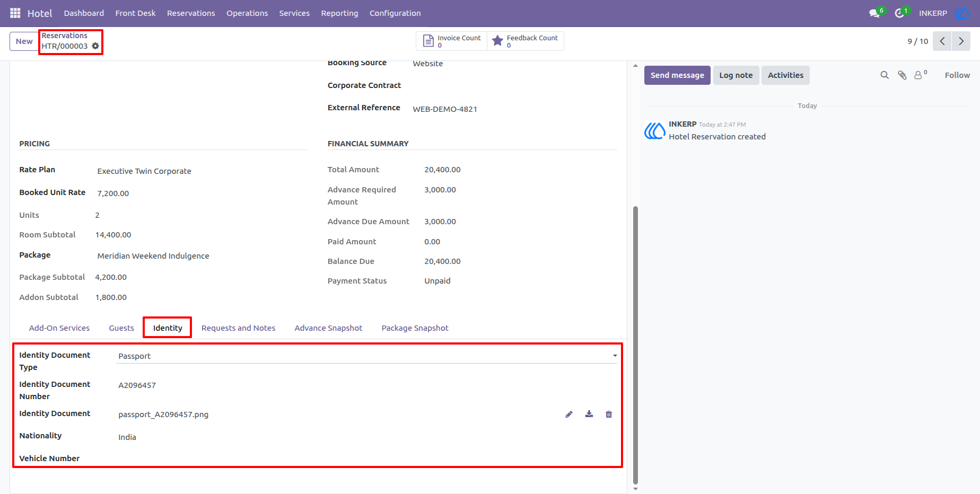The image size is (980, 494).
Task: Edit the passport file with pencil icon
Action: (x=569, y=414)
